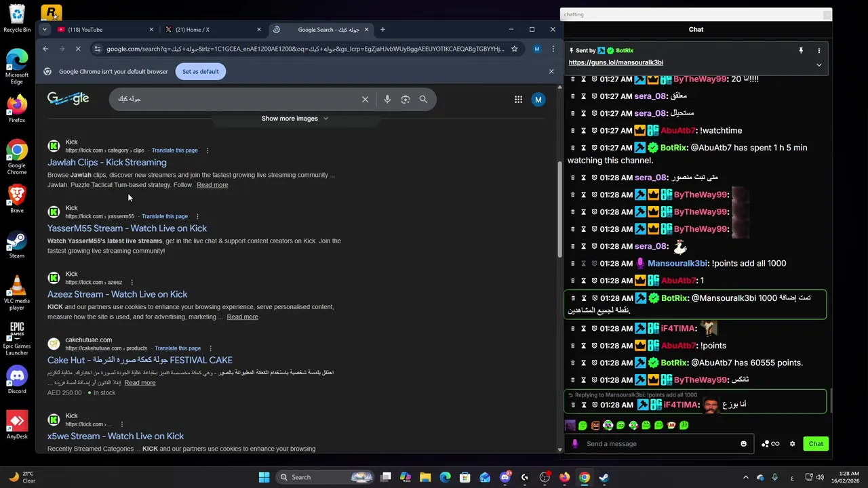
Task: Collapse the pinned message chevron
Action: pos(818,65)
